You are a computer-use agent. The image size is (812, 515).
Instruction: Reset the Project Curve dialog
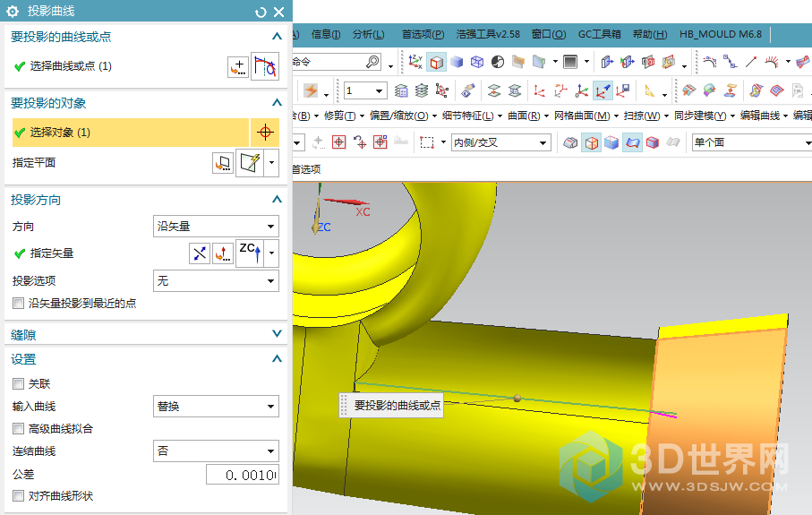point(261,12)
